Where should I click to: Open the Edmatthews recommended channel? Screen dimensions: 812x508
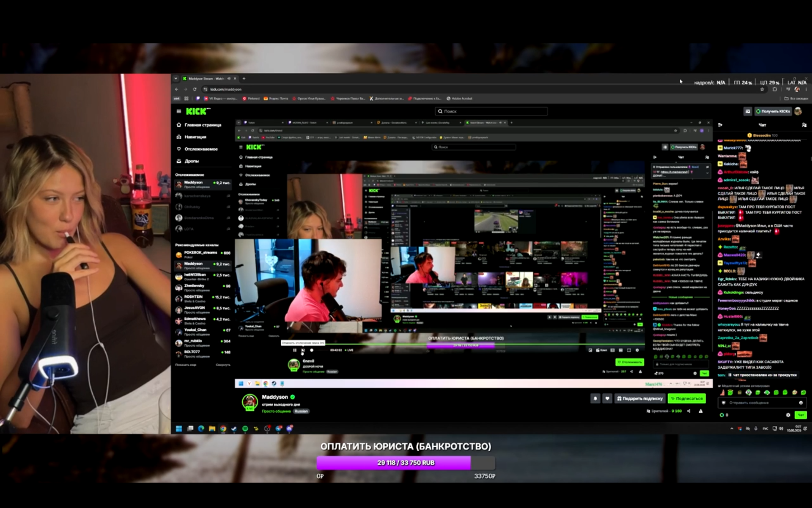click(x=203, y=320)
